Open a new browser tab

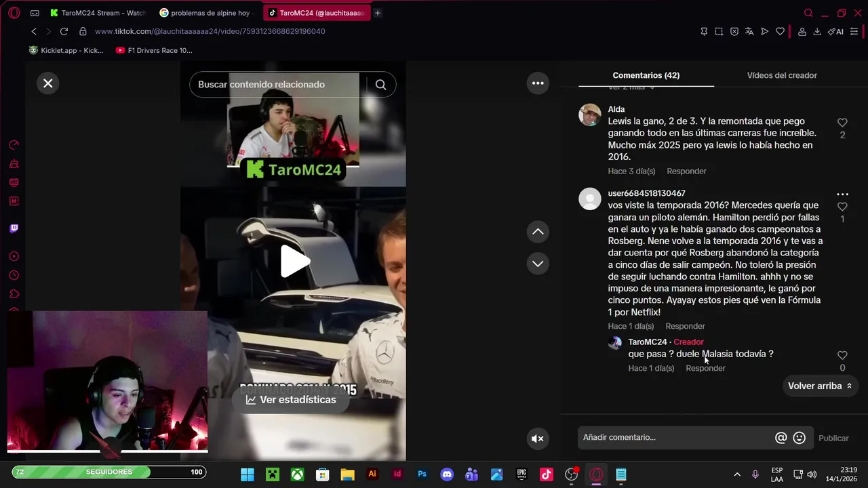tap(378, 13)
